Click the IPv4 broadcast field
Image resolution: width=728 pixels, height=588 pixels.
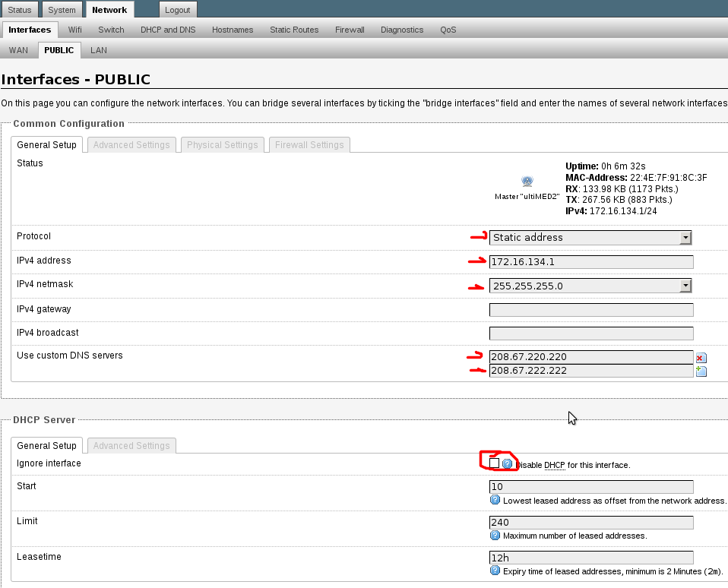pos(591,334)
